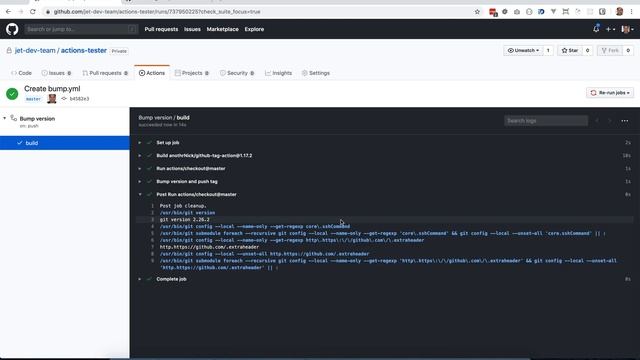This screenshot has height=360, width=640.
Task: Click the master branch label
Action: point(33,99)
